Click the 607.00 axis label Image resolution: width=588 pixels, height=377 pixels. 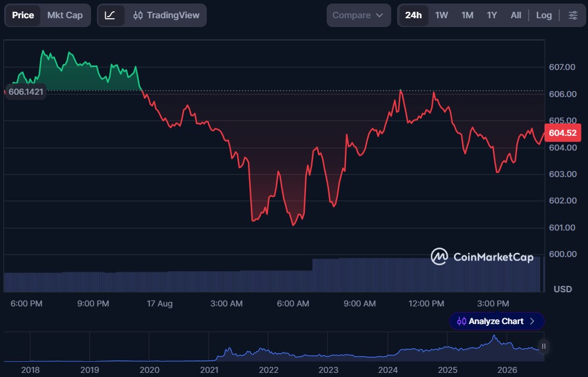tap(562, 67)
